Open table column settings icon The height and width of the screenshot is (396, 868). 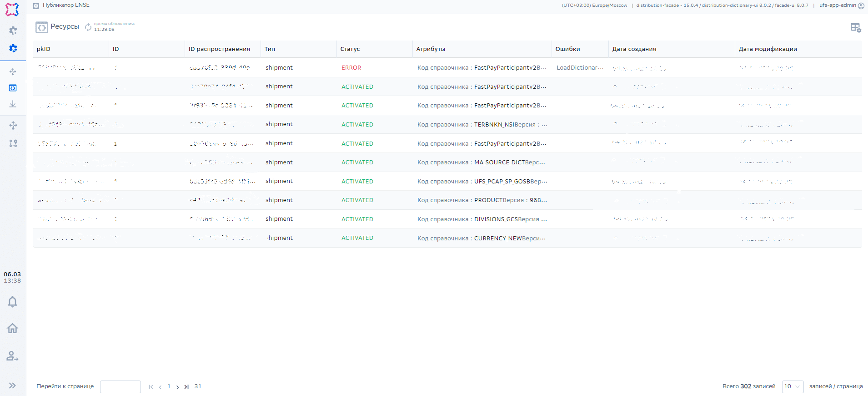(855, 28)
